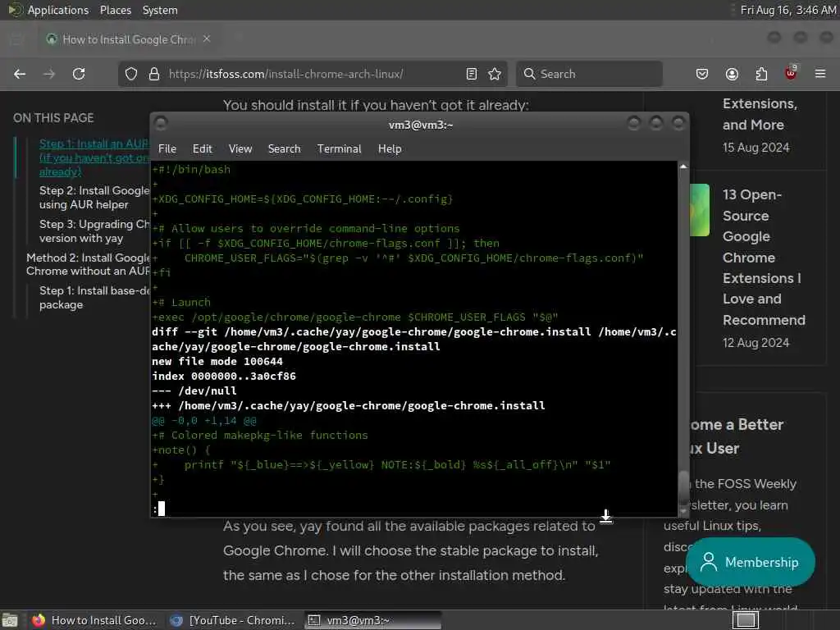Open 13 Open-Source Google Chrome Extensions article

coord(764,257)
